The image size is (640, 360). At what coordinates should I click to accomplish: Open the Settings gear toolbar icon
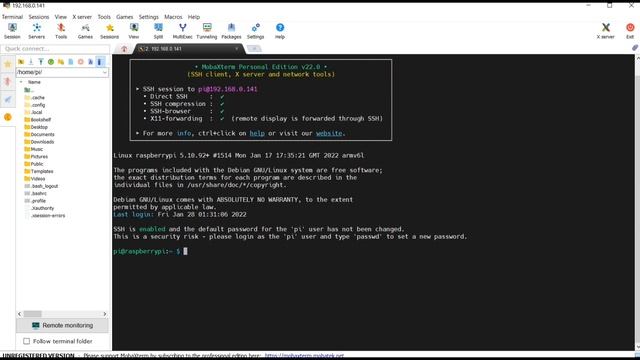(256, 31)
